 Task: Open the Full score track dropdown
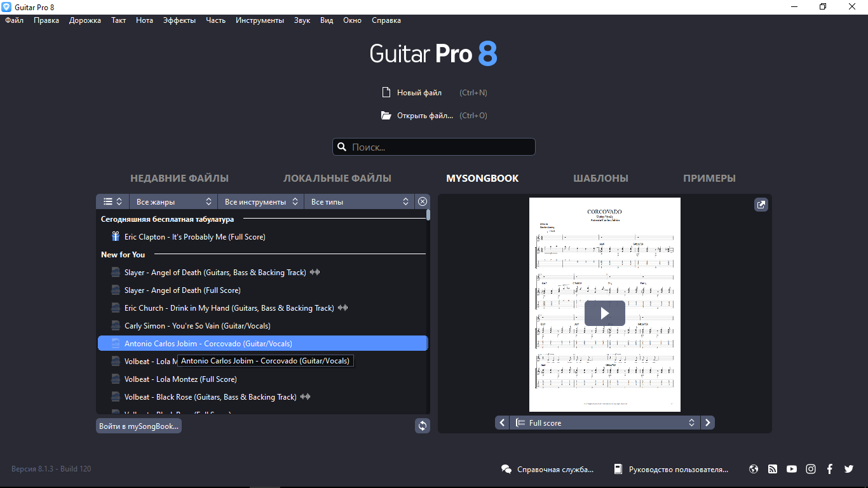pyautogui.click(x=605, y=423)
